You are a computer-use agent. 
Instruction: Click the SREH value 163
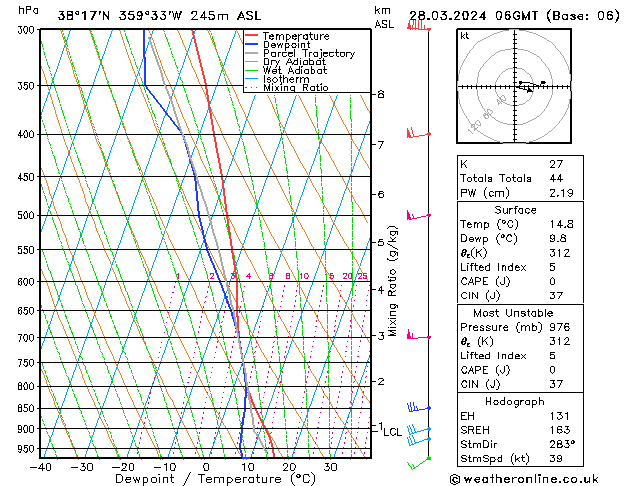click(x=560, y=430)
